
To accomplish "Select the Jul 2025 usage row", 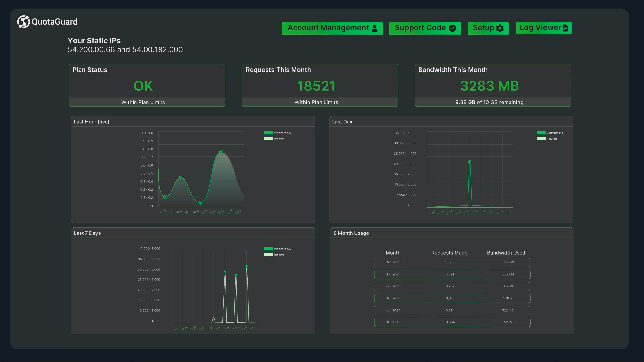I will click(x=452, y=322).
